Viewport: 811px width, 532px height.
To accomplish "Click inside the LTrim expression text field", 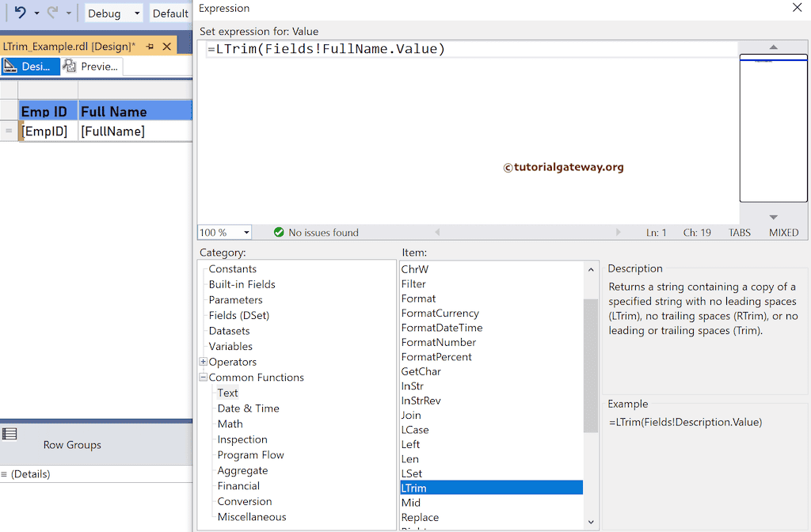I will click(396, 49).
